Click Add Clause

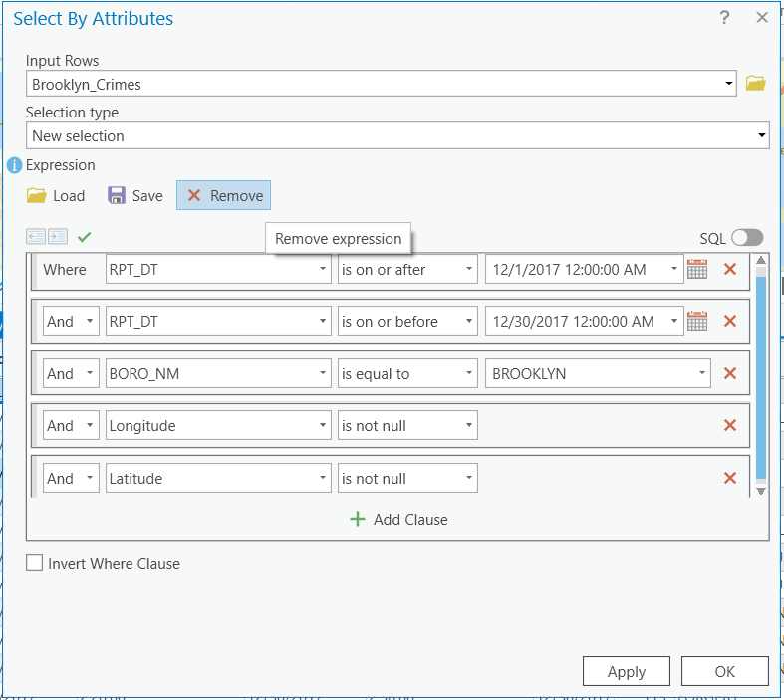pos(398,519)
